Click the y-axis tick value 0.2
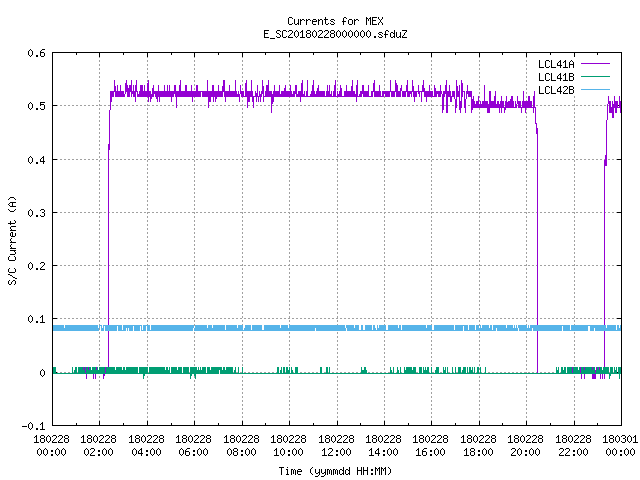The image size is (640, 480). tap(36, 266)
